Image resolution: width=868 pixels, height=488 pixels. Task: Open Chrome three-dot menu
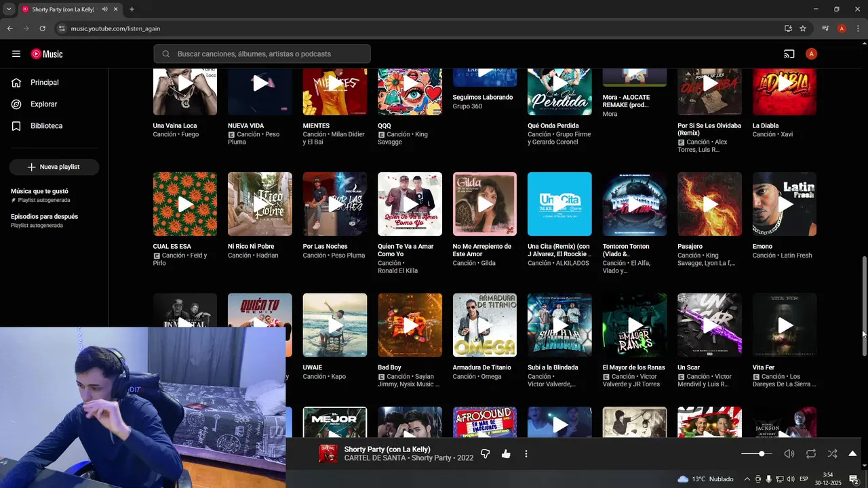[x=857, y=28]
